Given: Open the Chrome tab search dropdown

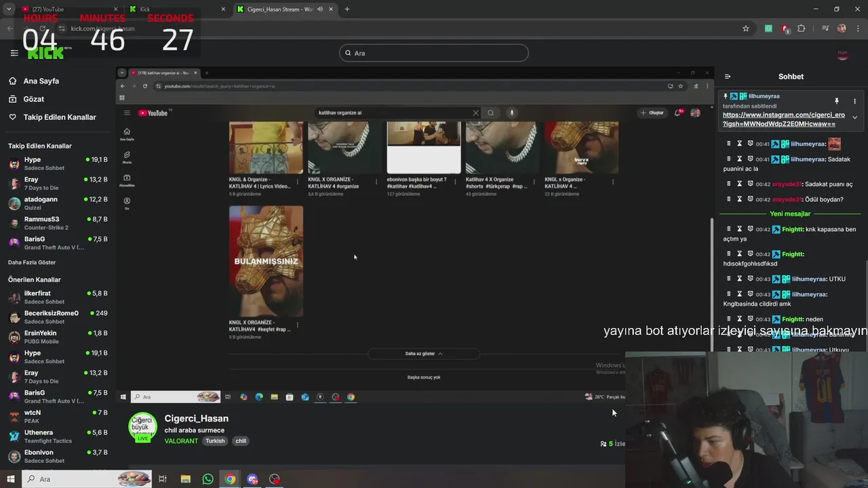Looking at the screenshot, I should tap(9, 9).
